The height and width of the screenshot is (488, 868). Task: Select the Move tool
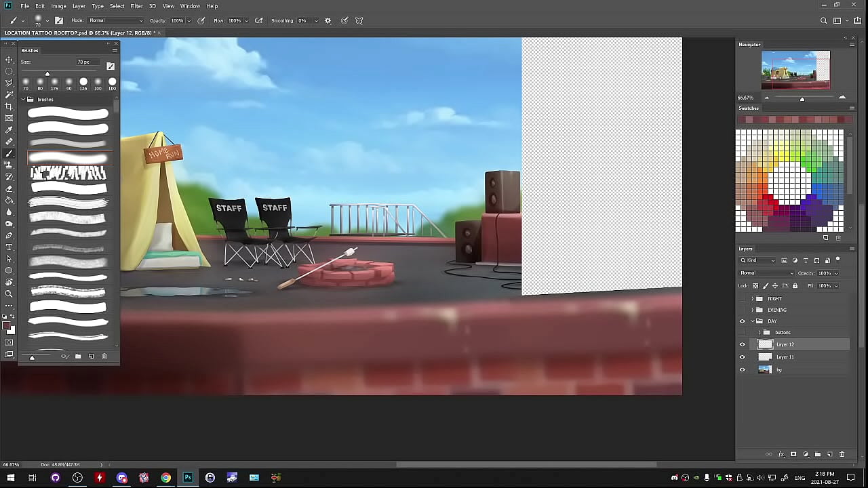(9, 60)
